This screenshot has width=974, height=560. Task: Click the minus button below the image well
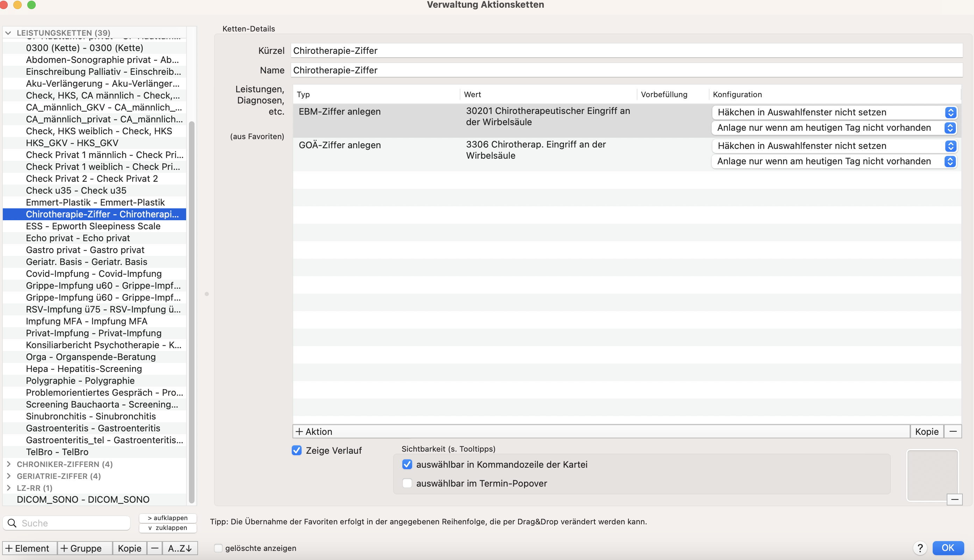pos(955,499)
